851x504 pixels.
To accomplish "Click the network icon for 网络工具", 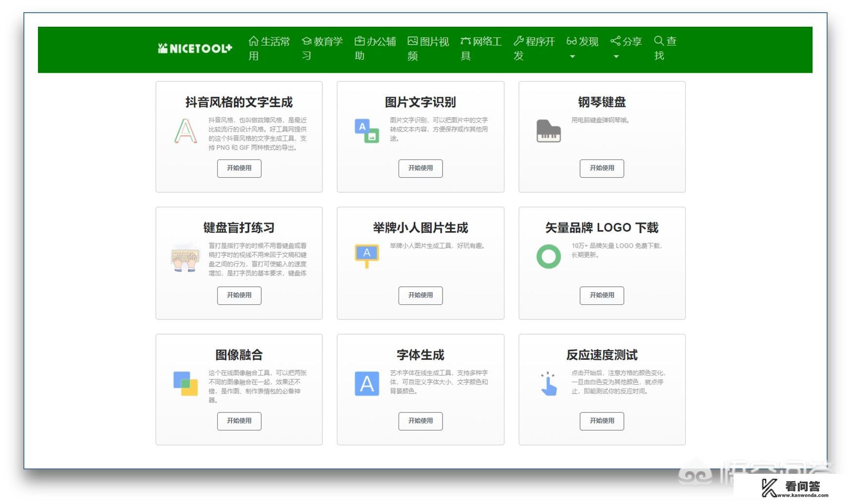I will [465, 41].
